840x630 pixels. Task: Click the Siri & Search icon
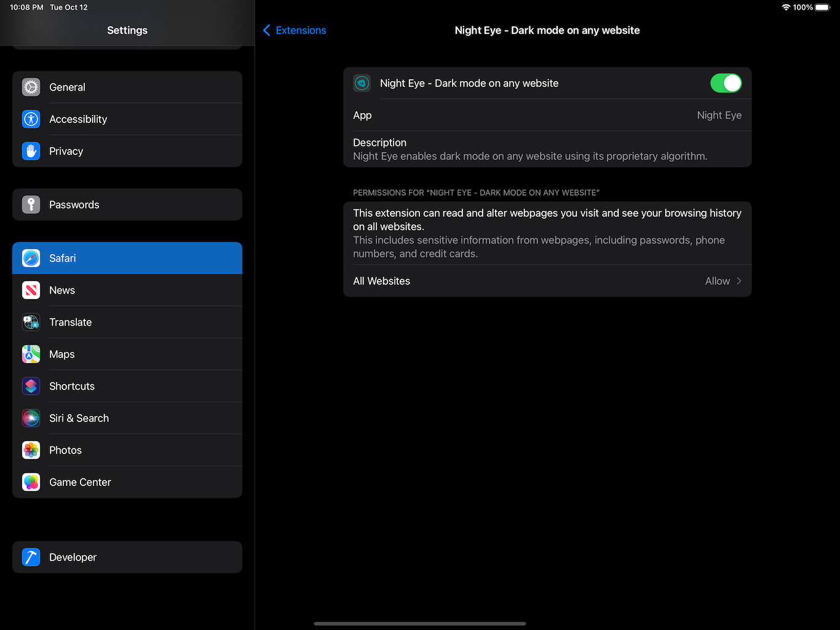[x=31, y=418]
